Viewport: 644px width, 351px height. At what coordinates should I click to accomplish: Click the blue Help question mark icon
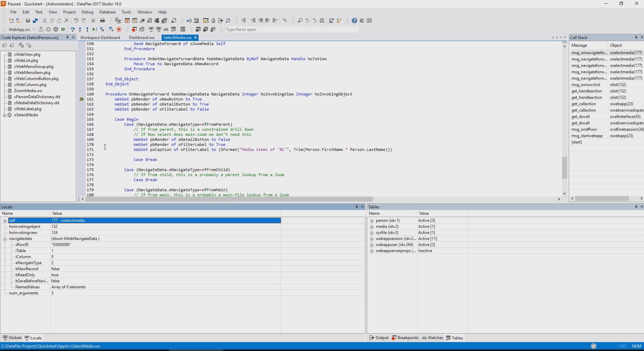click(354, 21)
